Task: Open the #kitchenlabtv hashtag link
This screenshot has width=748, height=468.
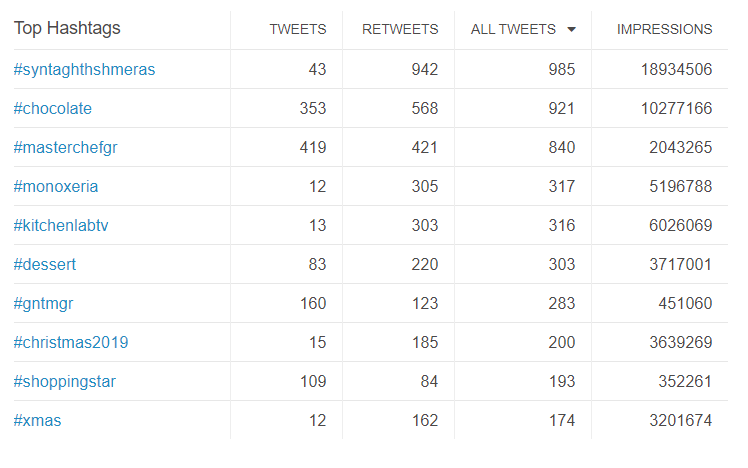Action: 61,226
